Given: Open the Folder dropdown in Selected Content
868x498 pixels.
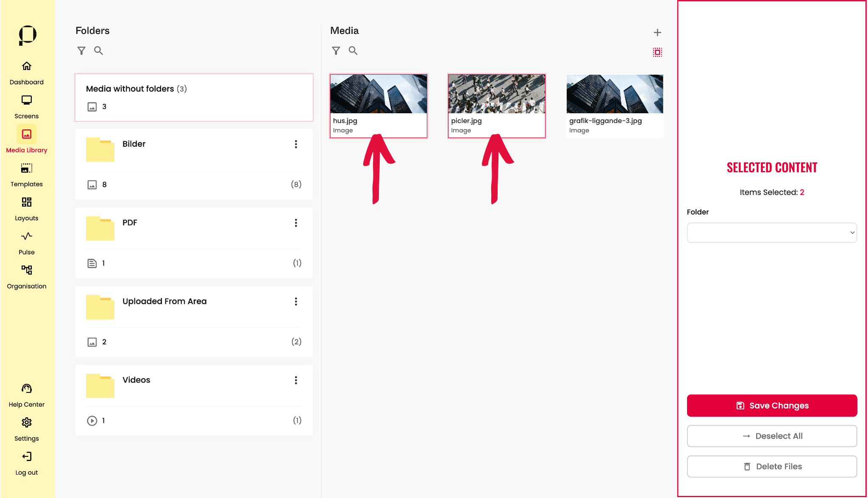Looking at the screenshot, I should [772, 232].
